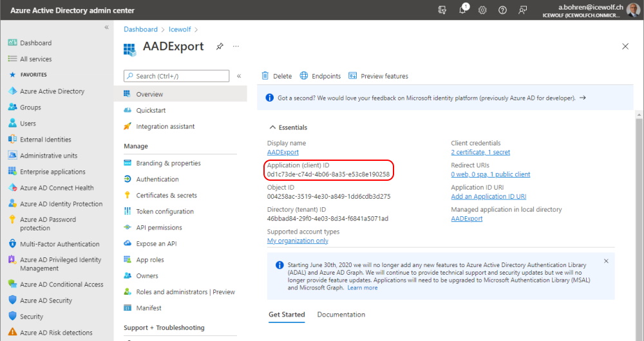Open Endpoints globe icon
The image size is (644, 341).
(303, 75)
